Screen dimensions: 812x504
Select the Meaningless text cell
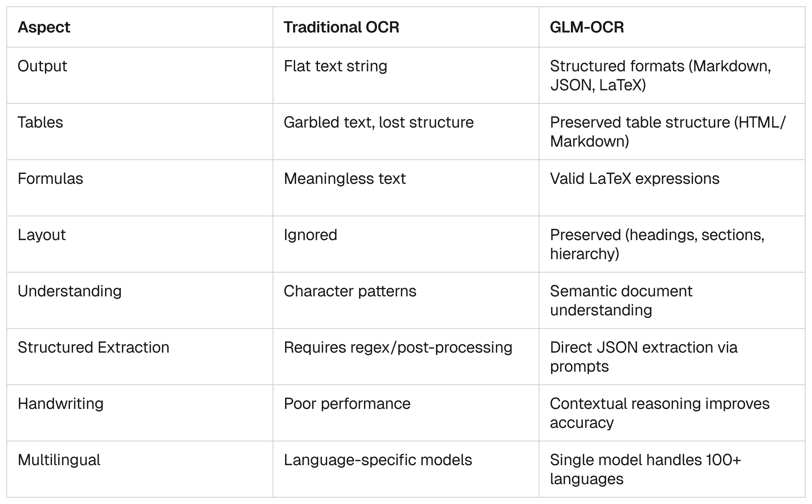coord(345,179)
